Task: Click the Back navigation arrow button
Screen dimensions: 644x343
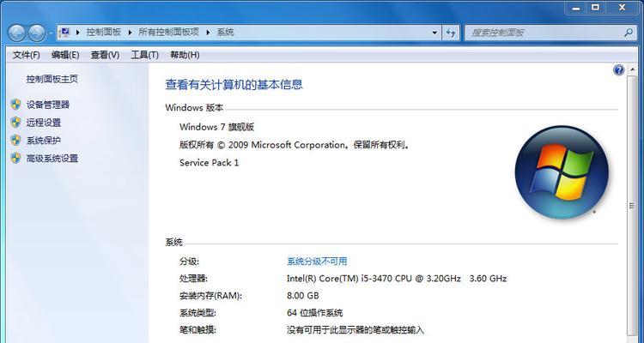Action: tap(16, 33)
